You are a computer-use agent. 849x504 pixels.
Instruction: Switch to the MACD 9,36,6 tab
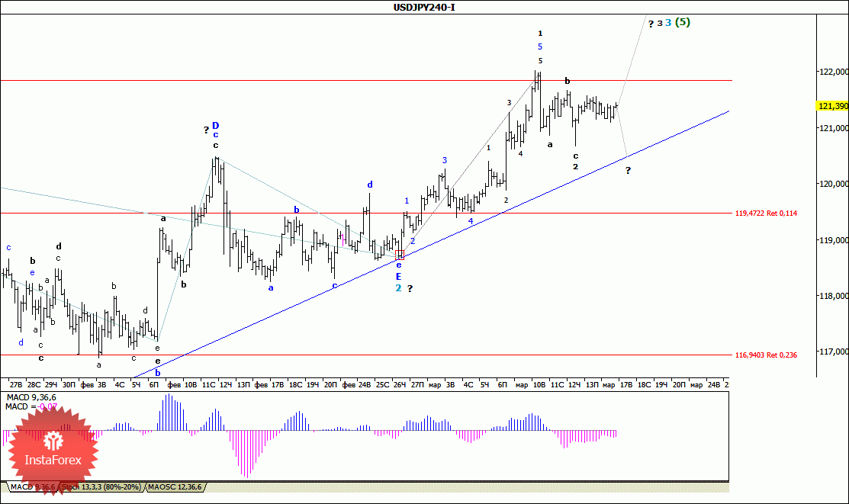point(33,487)
